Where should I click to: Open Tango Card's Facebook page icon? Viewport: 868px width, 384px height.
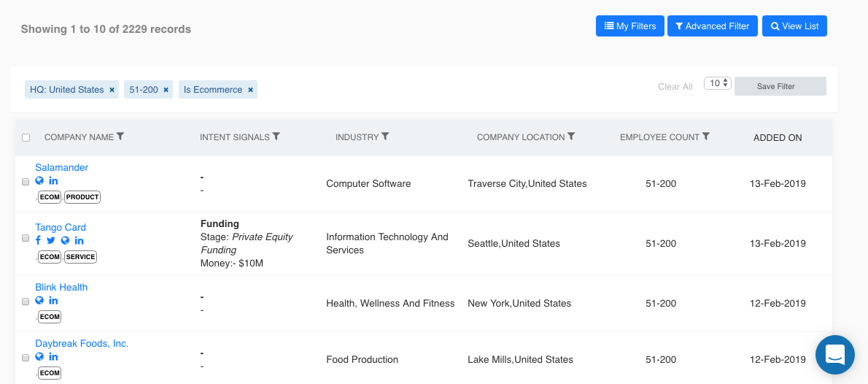pos(38,240)
